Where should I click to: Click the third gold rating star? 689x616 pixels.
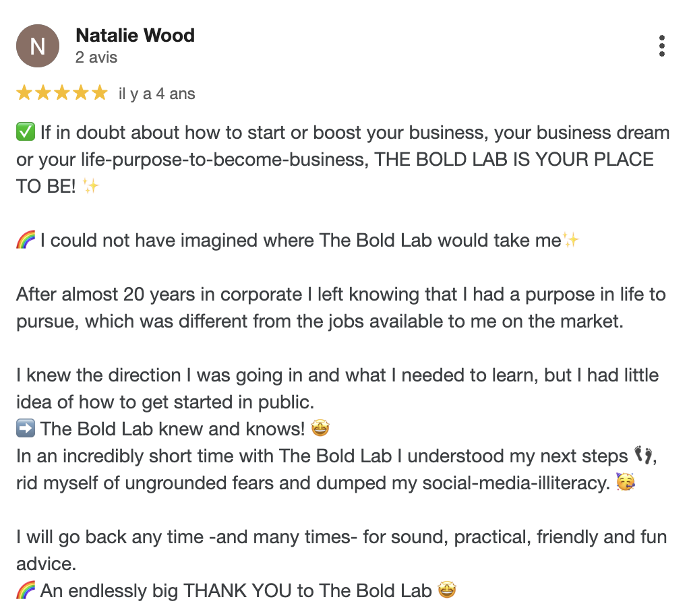point(62,93)
